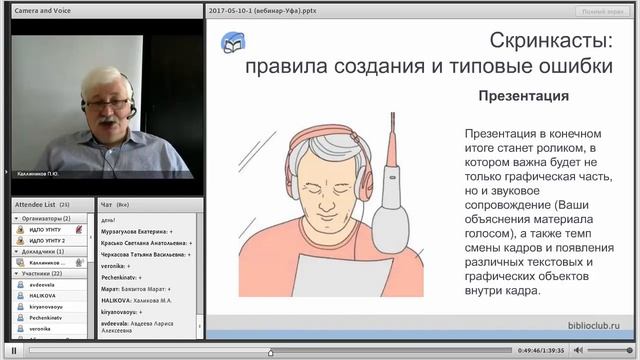
Task: Click chat message from Марат: Баязитов Марат
Action: 136,289
